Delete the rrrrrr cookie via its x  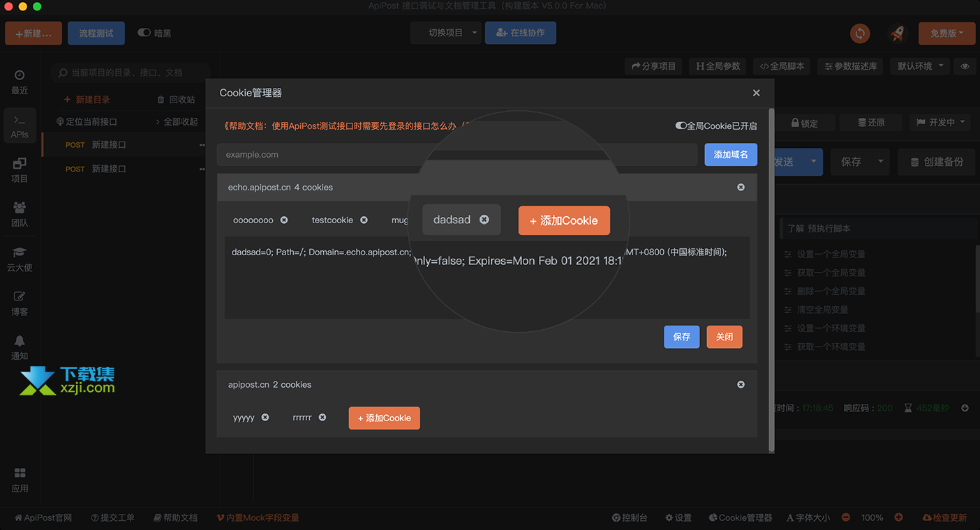point(322,417)
